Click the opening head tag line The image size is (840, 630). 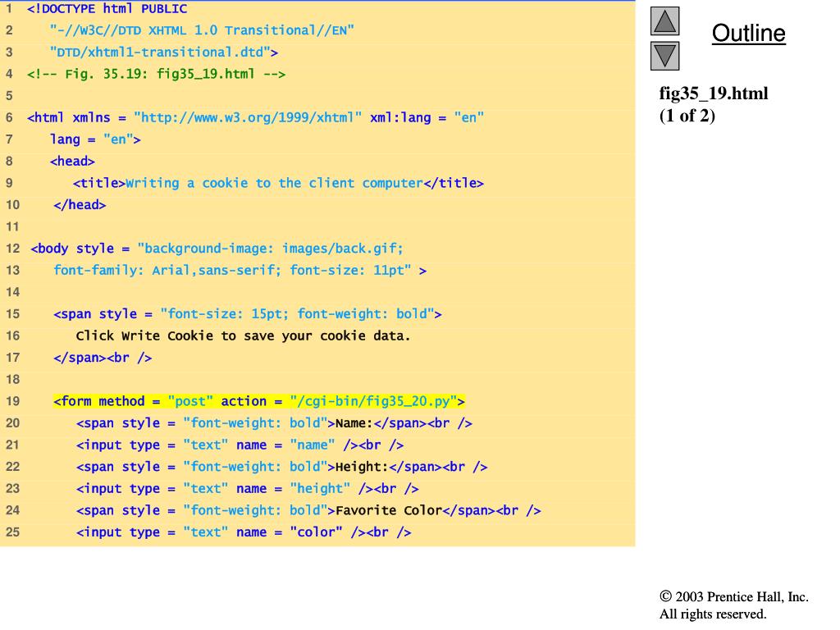coord(72,162)
